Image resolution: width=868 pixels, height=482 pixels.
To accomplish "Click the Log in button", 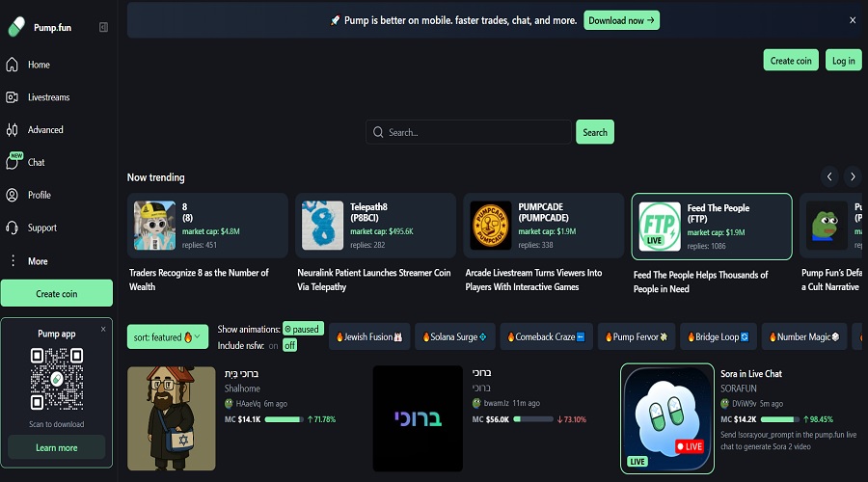I will [x=843, y=61].
